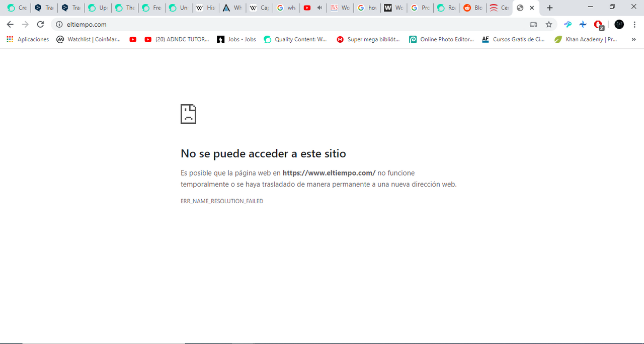Screen dimensions: 644x344
Task: Click the forward navigation arrow
Action: tap(25, 24)
